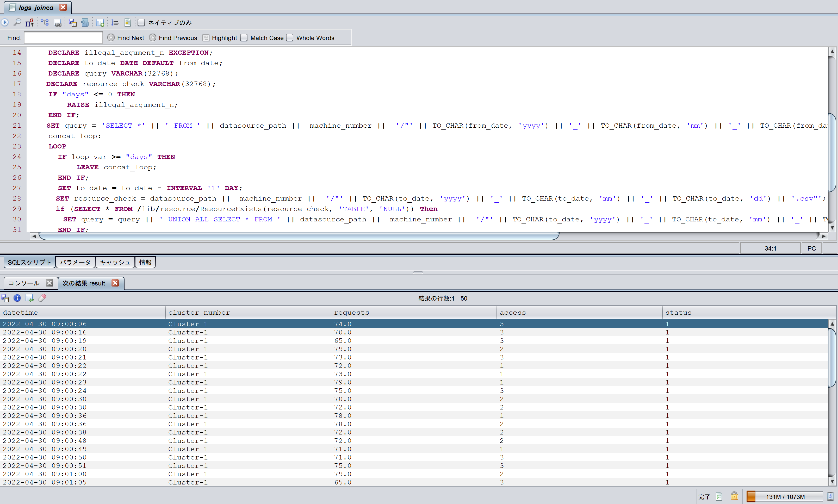Click the table with green arrow result icon
The width and height of the screenshot is (838, 504).
pyautogui.click(x=29, y=298)
